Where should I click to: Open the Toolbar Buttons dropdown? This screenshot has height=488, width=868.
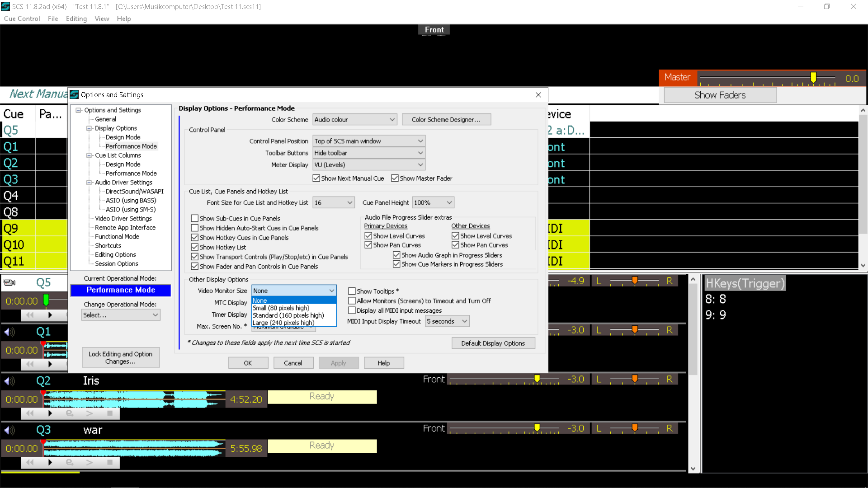click(x=369, y=153)
